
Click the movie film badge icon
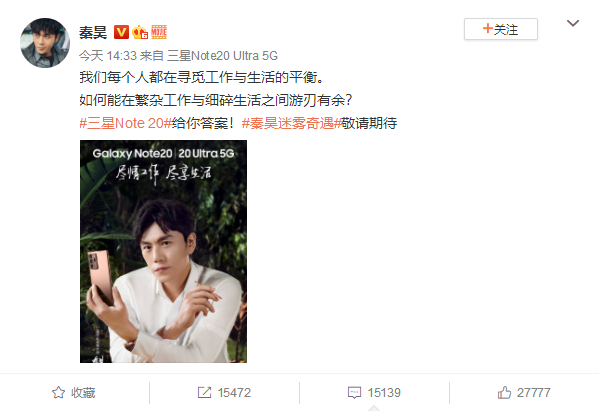[x=159, y=32]
